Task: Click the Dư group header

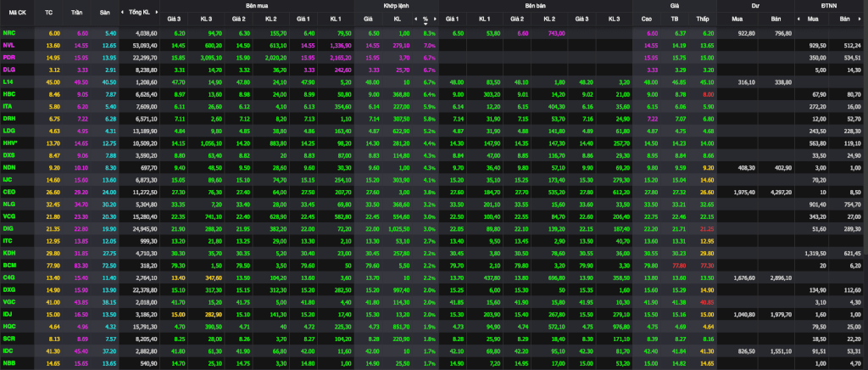Action: point(755,4)
